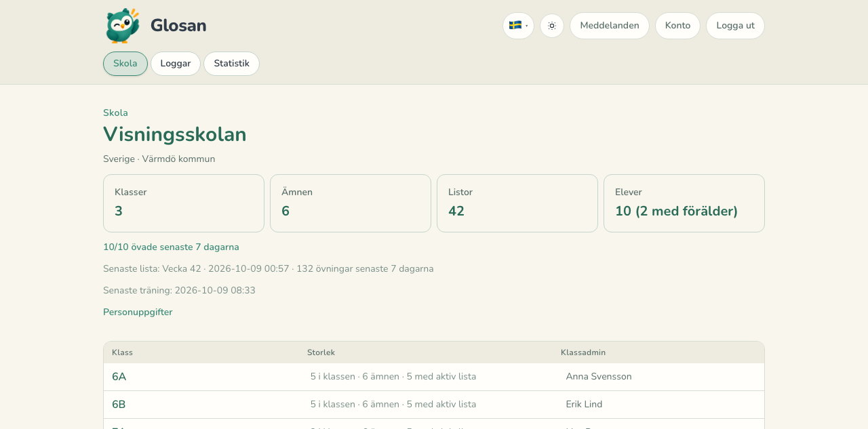Viewport: 868px width, 429px height.
Task: Click the Klassadmin column header
Action: pyautogui.click(x=583, y=352)
